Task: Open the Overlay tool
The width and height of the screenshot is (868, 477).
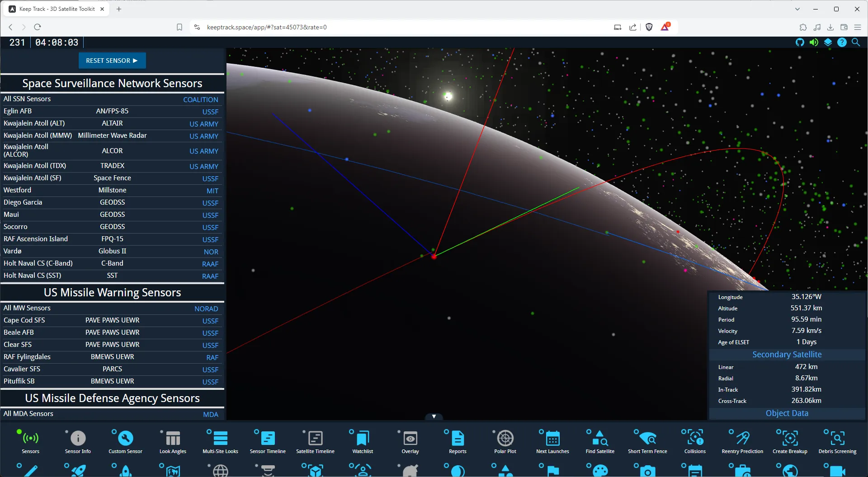Action: [x=410, y=442]
